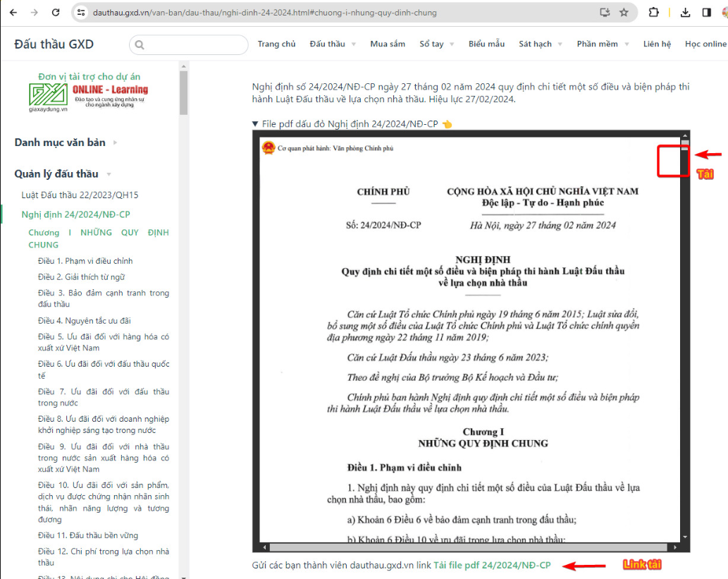Open Nghị định 24/2024/NĐ-CP sidebar link
728x579 pixels.
tap(75, 214)
